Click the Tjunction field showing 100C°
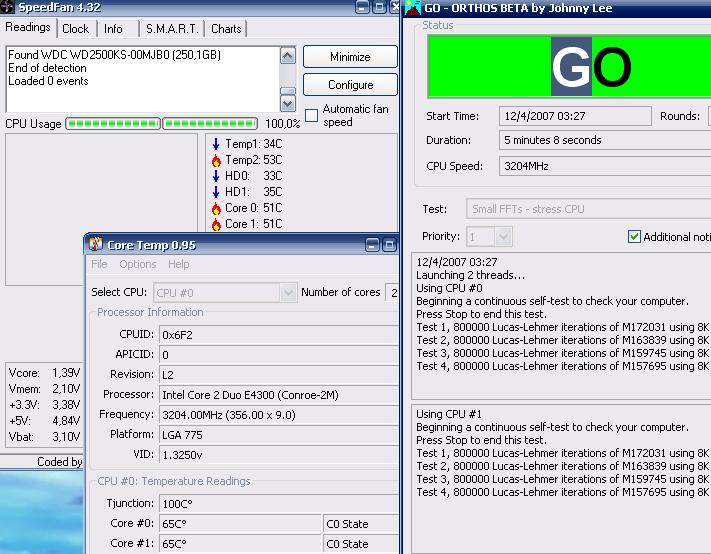The height and width of the screenshot is (554, 711). [279, 504]
